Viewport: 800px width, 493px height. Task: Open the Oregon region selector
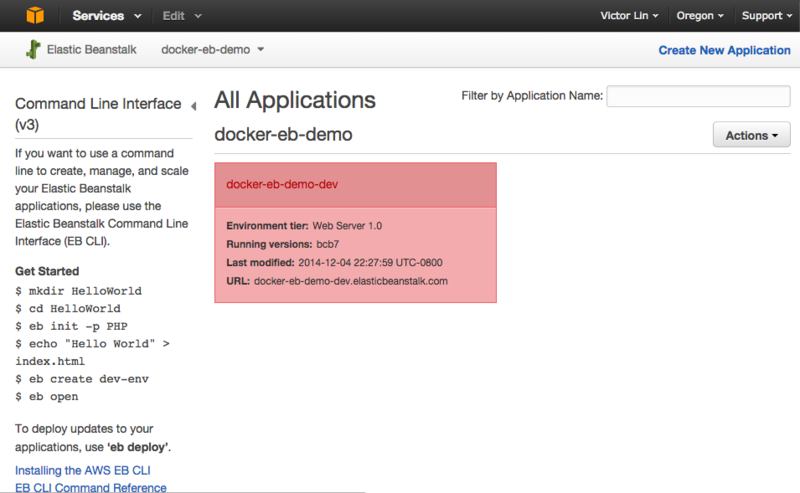pos(699,16)
